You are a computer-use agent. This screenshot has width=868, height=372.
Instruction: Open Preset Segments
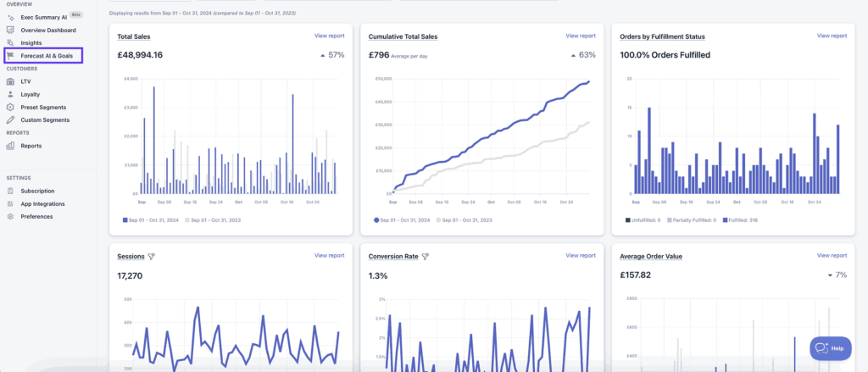pos(43,107)
